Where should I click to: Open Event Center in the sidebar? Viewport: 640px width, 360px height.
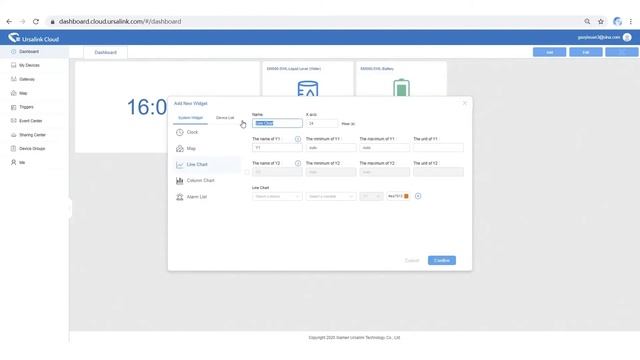pyautogui.click(x=30, y=121)
